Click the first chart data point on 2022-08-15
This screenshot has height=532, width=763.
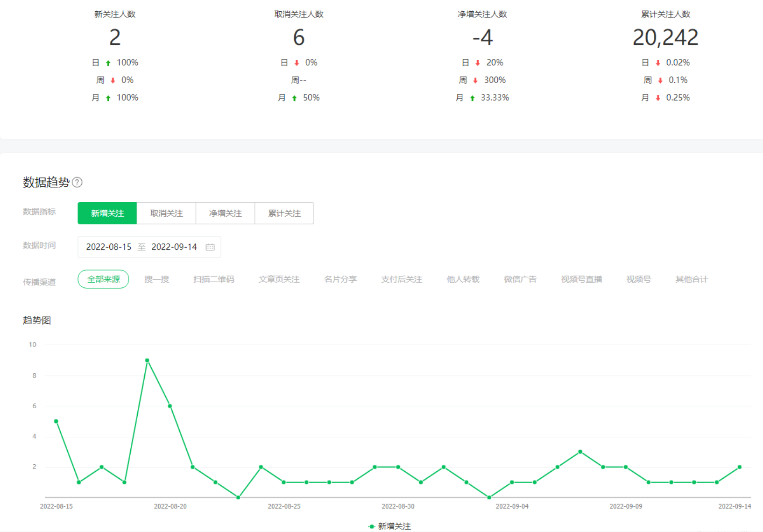pos(56,421)
